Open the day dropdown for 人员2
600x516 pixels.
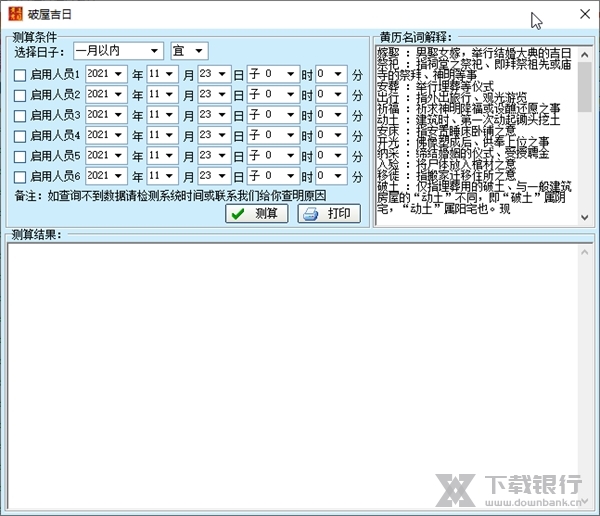pyautogui.click(x=214, y=94)
